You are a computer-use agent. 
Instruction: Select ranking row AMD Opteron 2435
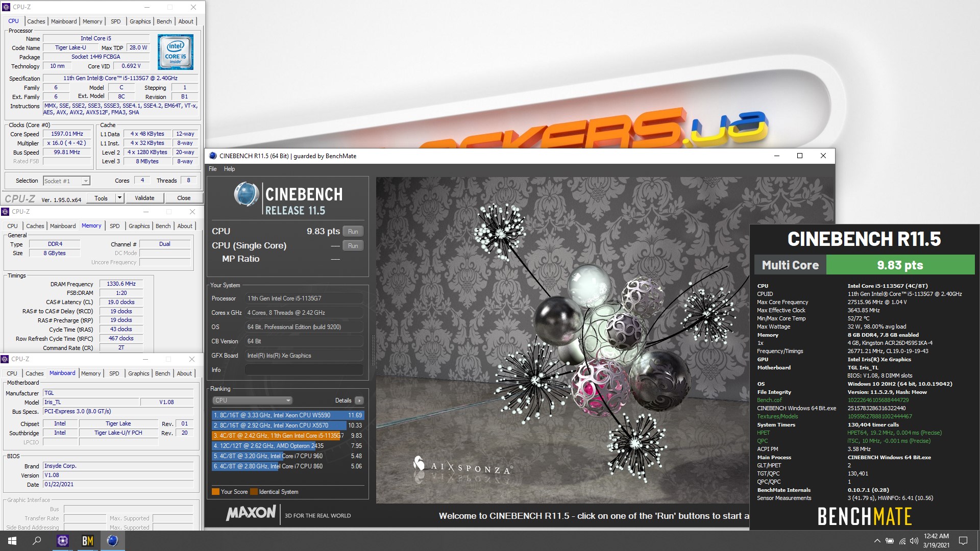[x=288, y=446]
